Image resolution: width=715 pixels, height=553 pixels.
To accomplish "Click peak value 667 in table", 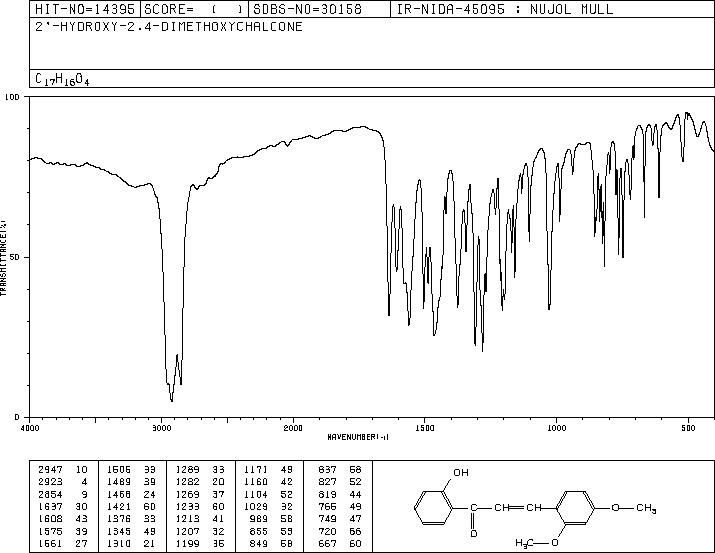I will [x=327, y=543].
